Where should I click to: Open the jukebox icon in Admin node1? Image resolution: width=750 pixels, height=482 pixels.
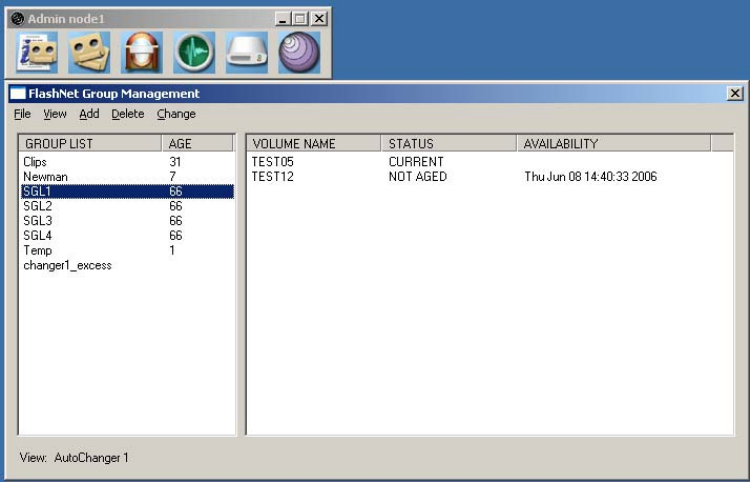142,52
